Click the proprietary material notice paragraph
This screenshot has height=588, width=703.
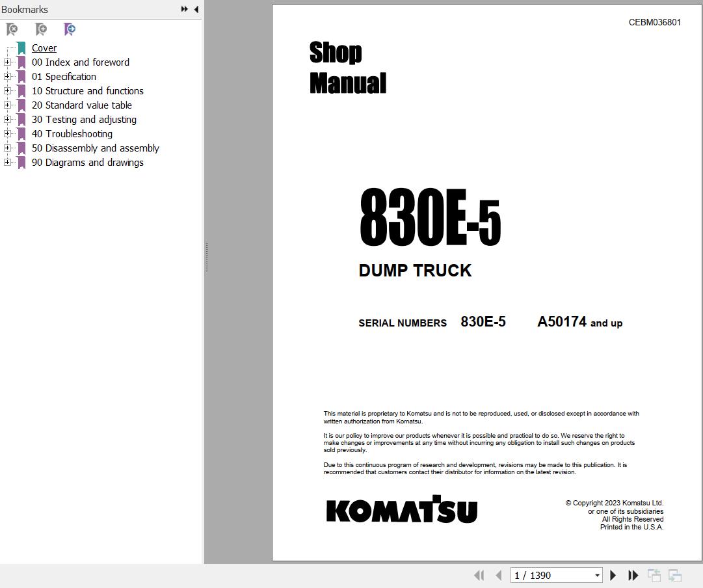tap(481, 417)
